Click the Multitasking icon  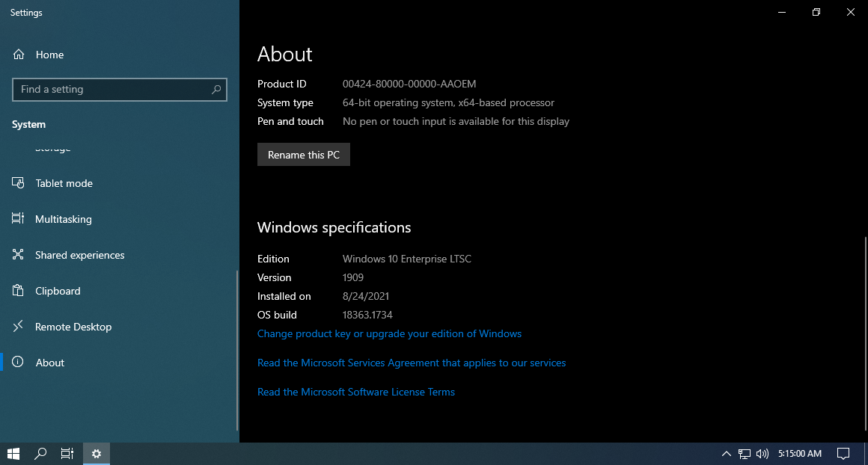[18, 218]
